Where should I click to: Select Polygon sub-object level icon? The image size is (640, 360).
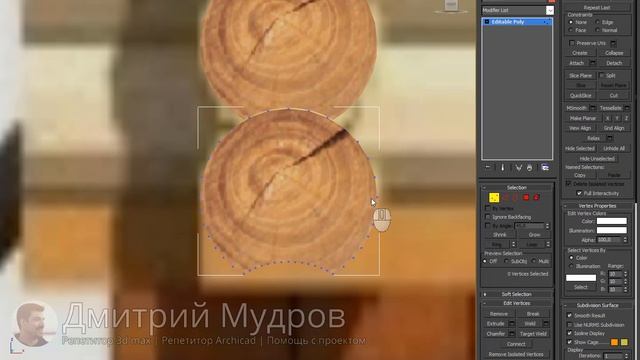click(x=526, y=198)
